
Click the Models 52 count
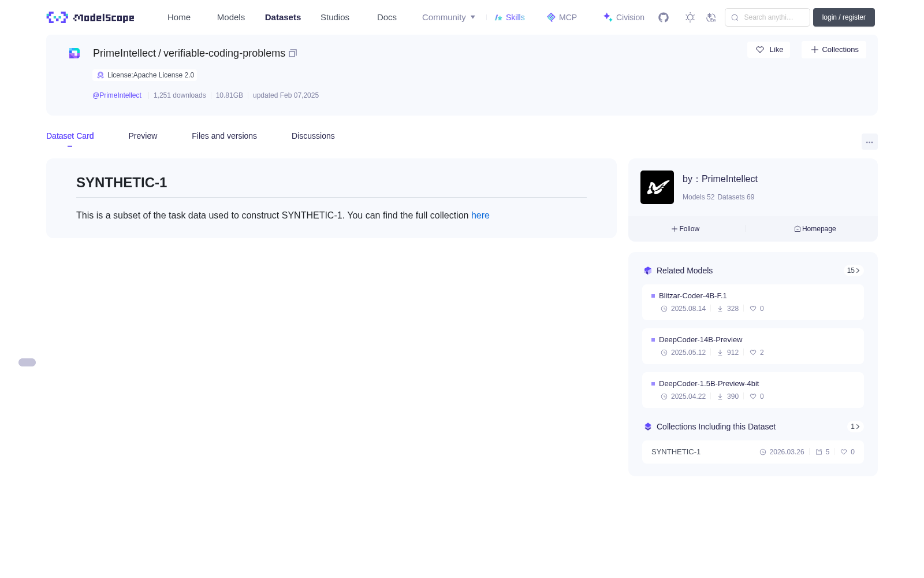(699, 197)
